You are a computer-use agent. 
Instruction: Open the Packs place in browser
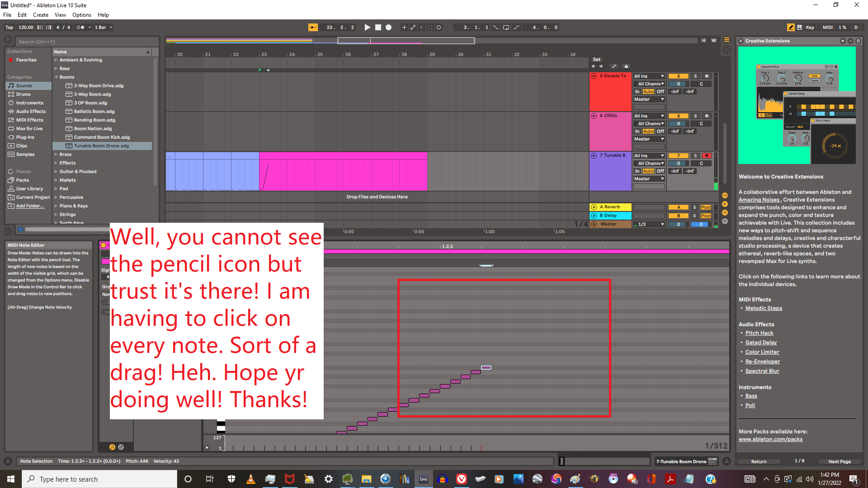[x=23, y=180]
